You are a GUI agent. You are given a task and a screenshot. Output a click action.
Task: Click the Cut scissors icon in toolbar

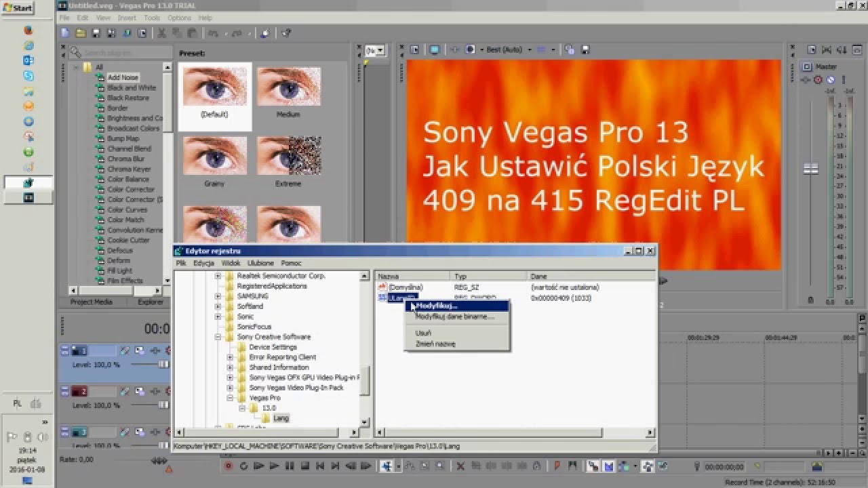tap(162, 33)
